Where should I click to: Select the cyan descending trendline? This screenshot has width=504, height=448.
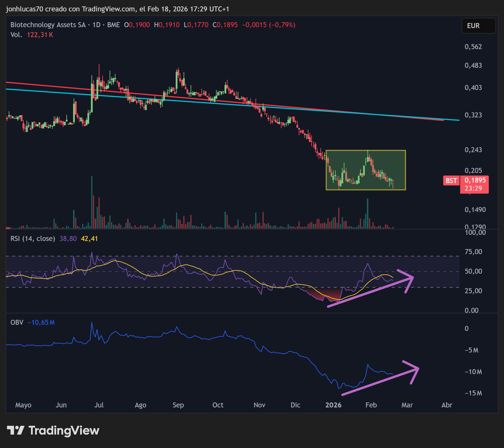coord(232,105)
